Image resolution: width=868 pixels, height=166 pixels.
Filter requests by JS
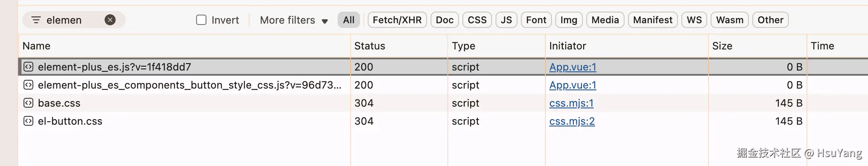pyautogui.click(x=506, y=20)
